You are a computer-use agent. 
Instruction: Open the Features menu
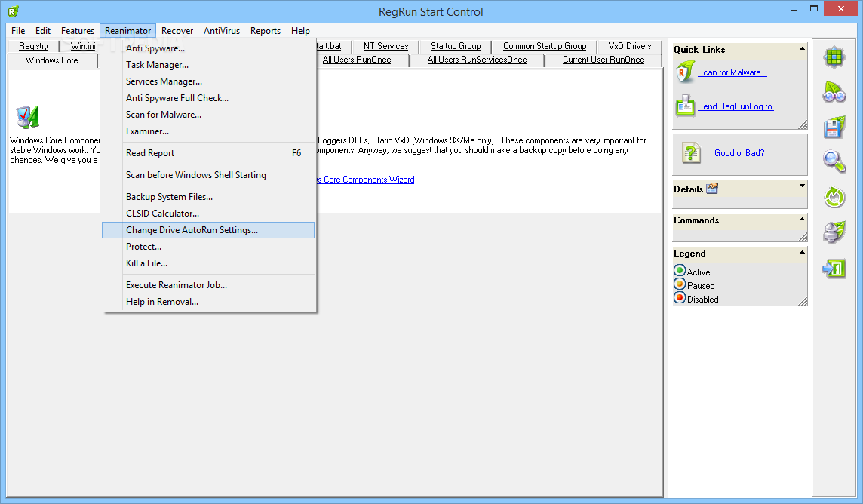[x=78, y=31]
